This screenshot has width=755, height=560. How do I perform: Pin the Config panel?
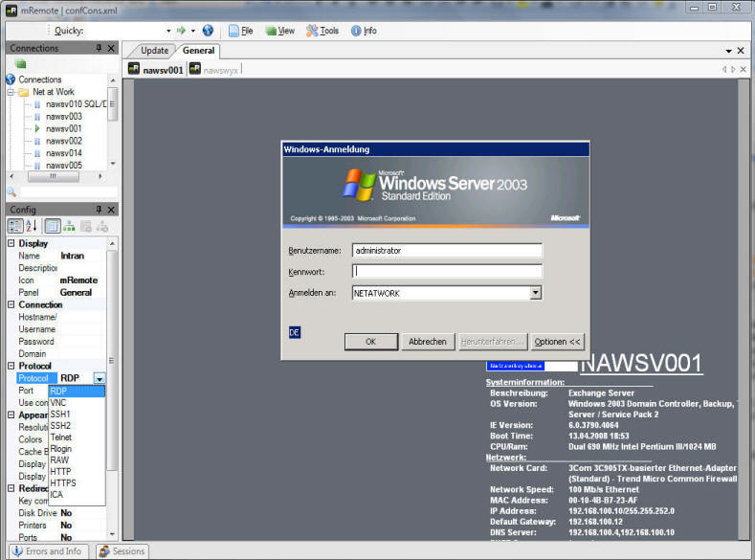pyautogui.click(x=99, y=210)
